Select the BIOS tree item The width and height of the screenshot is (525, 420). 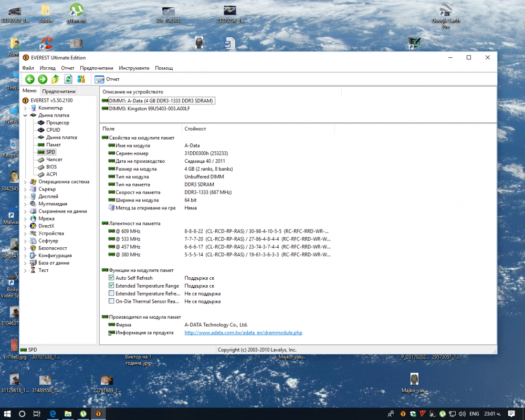pyautogui.click(x=51, y=167)
